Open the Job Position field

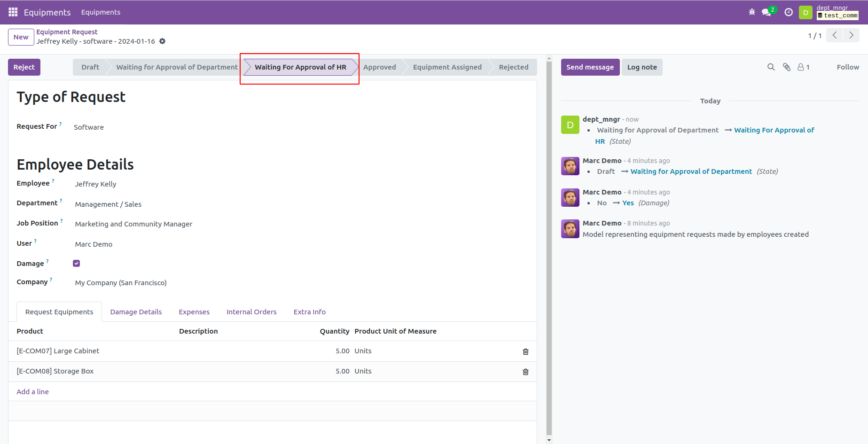click(133, 224)
